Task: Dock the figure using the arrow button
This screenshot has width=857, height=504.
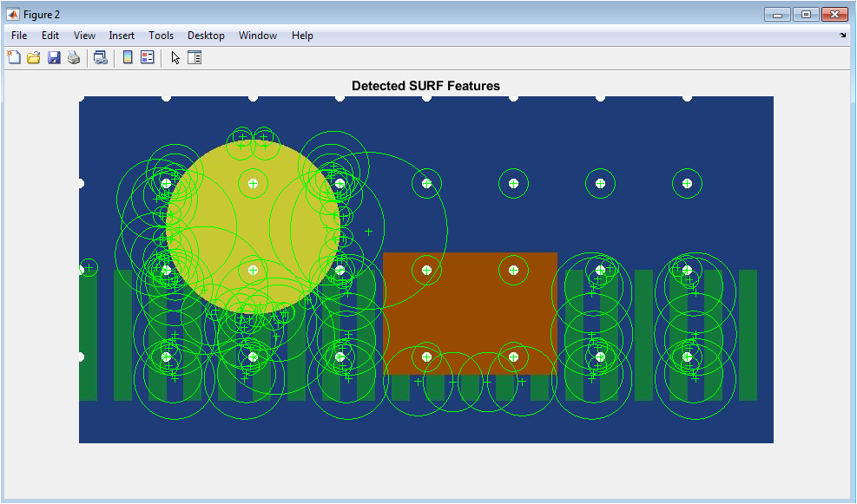Action: pos(842,36)
